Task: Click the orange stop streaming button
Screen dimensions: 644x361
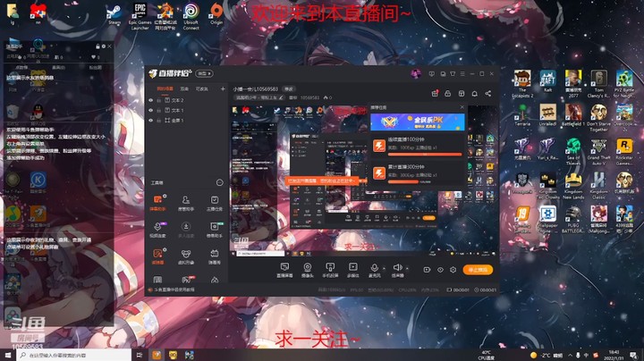Action: 478,270
